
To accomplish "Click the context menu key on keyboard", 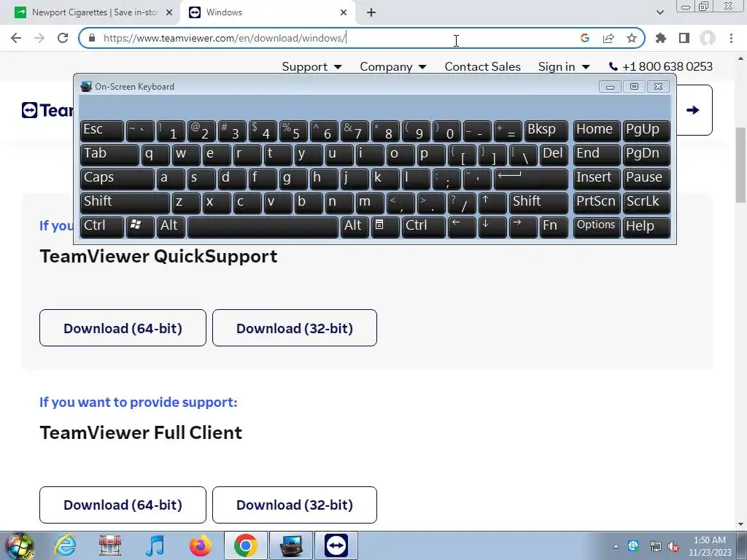I will click(x=385, y=227).
